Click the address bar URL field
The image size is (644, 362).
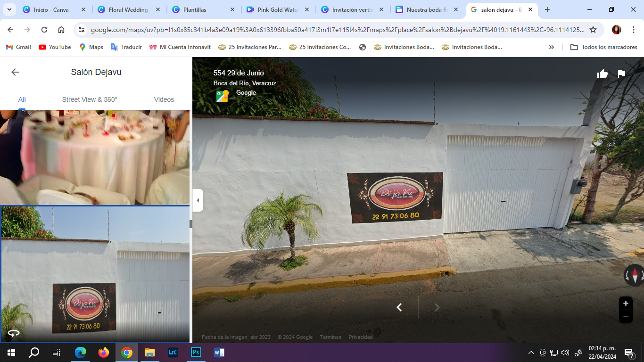coord(337,30)
